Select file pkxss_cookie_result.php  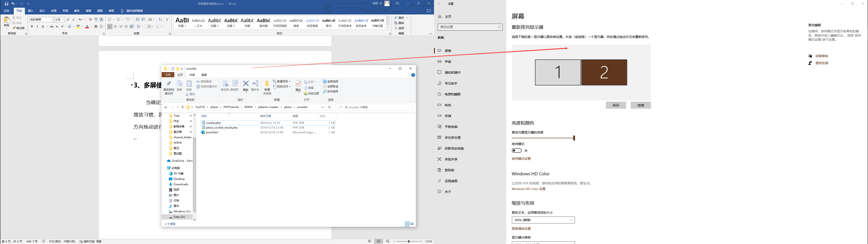click(x=222, y=128)
